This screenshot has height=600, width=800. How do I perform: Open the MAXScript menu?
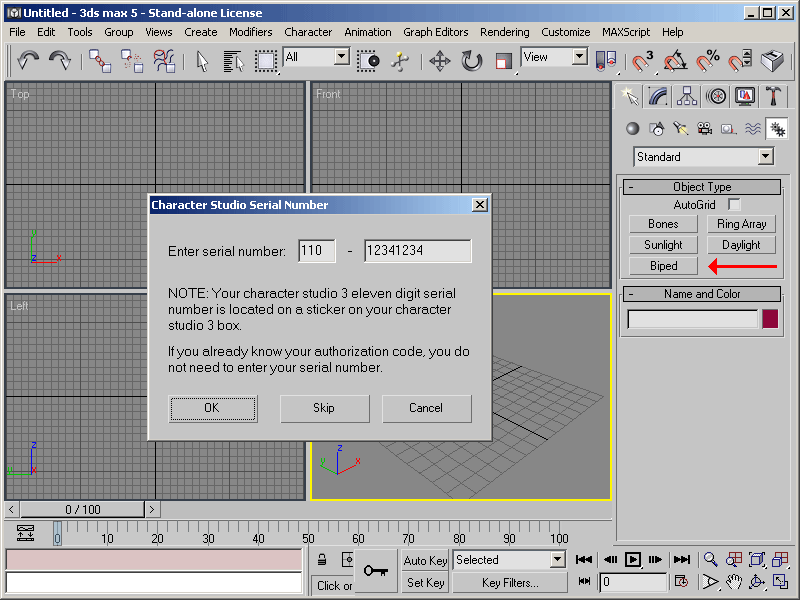626,32
